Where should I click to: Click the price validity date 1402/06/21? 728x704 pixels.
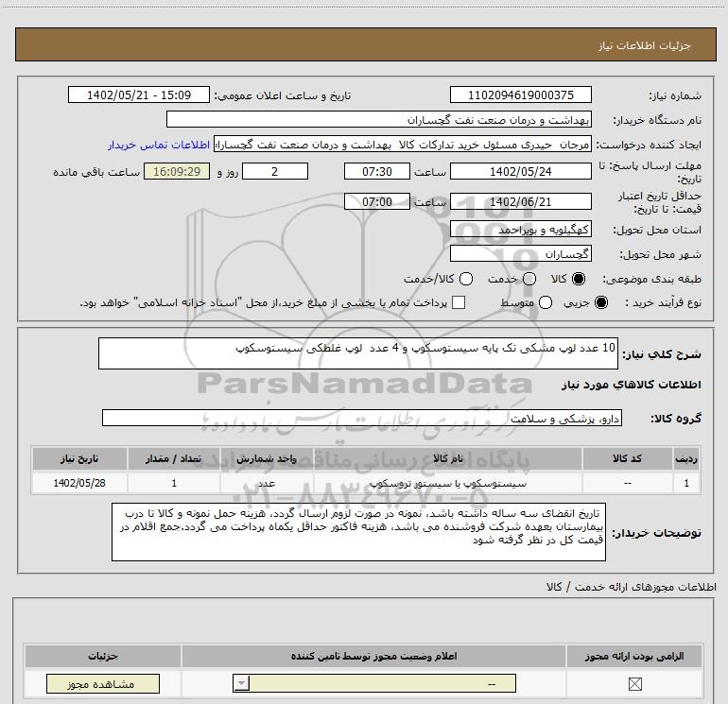520,201
